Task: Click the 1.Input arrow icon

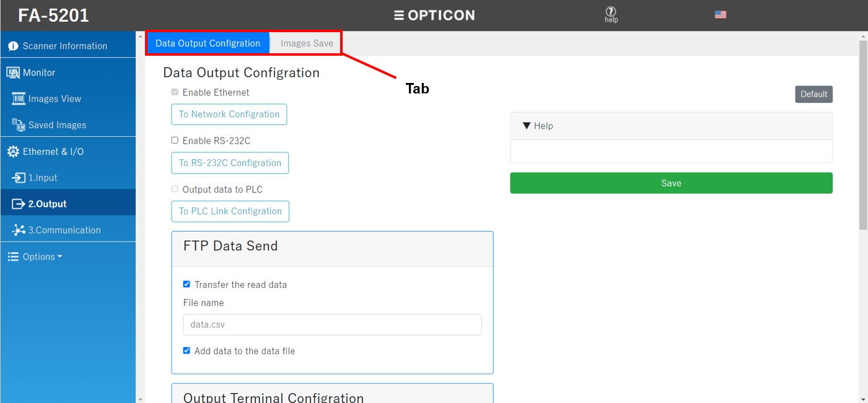Action: [19, 178]
